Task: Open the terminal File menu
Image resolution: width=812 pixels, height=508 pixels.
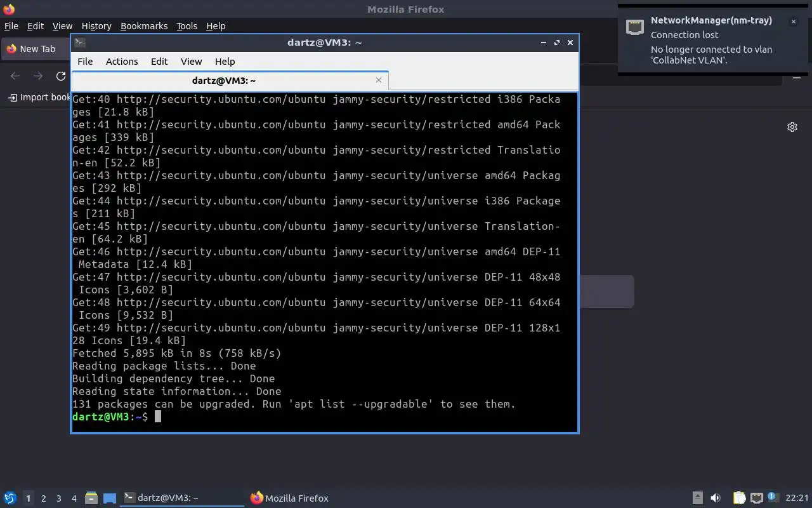Action: pos(85,62)
